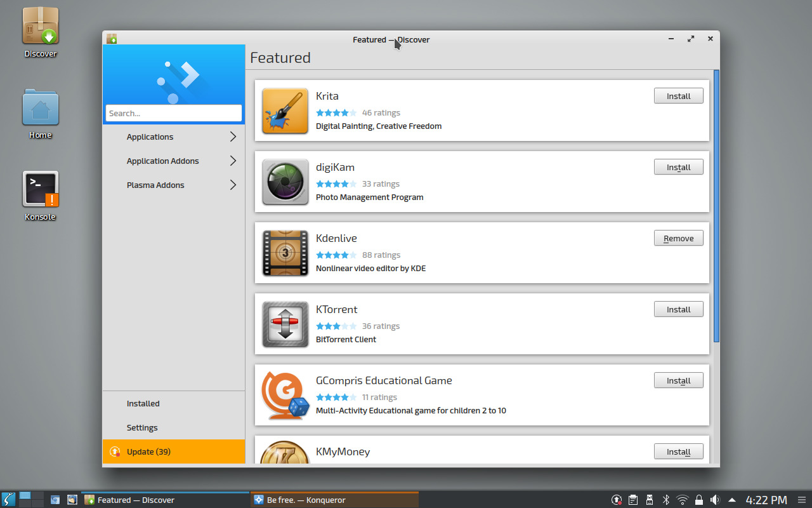Click the screen lock icon in the tray

(698, 500)
